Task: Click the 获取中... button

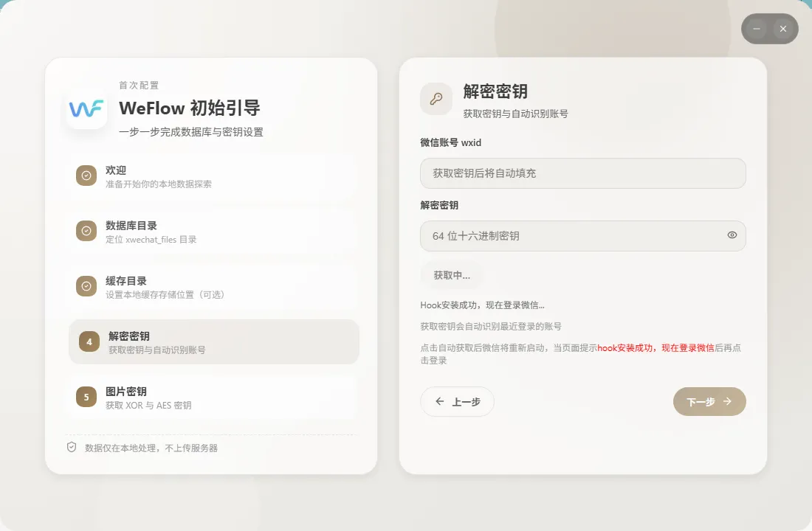Action: (451, 274)
